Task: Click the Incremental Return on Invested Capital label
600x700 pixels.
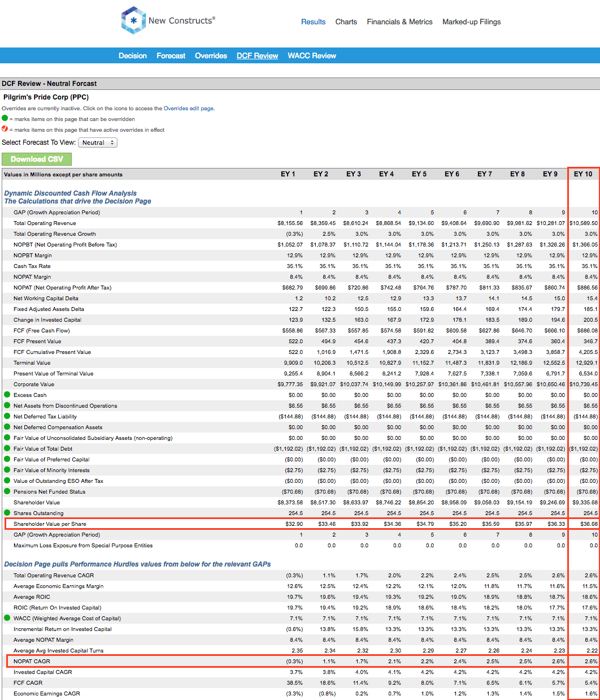Action: 63,629
